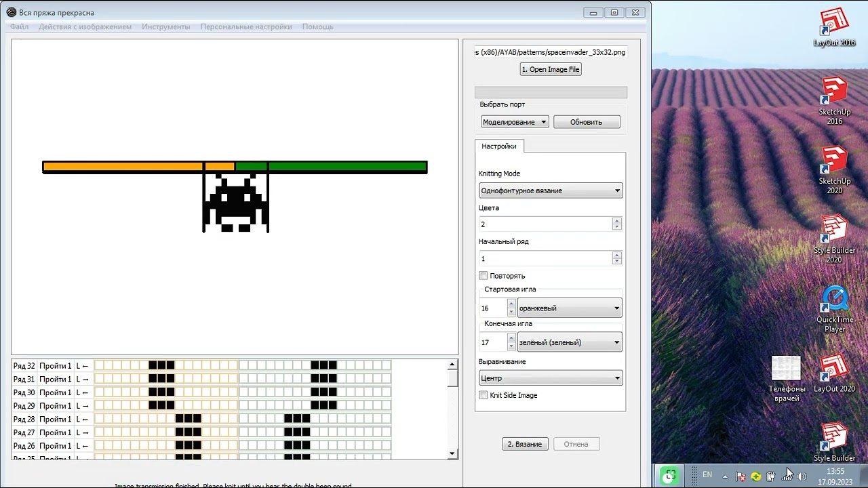
Task: Click the Начальный ряд spinner arrows
Action: tap(616, 258)
